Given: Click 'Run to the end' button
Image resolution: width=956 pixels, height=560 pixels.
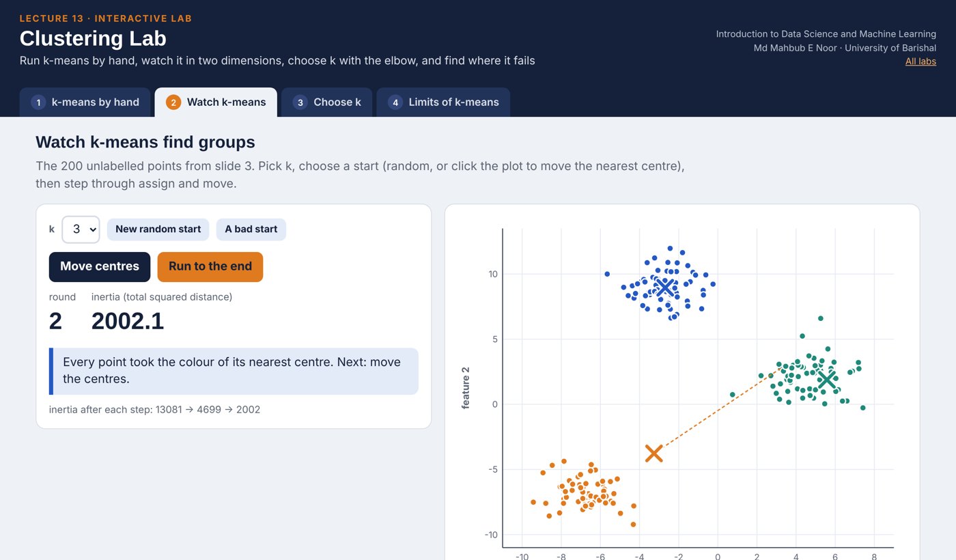Looking at the screenshot, I should click(210, 266).
